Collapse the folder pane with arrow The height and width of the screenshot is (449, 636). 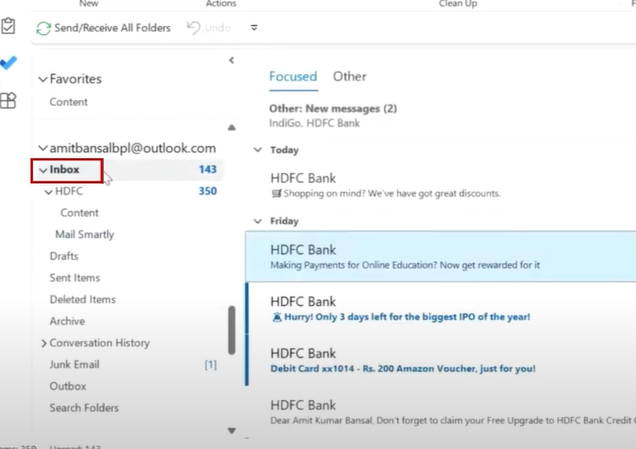tap(232, 60)
